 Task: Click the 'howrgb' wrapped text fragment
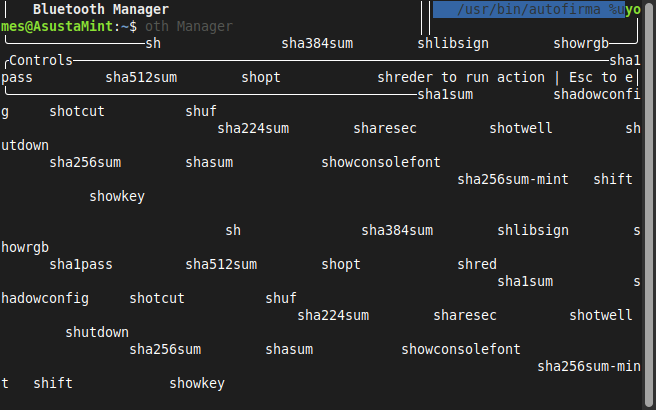(25, 247)
